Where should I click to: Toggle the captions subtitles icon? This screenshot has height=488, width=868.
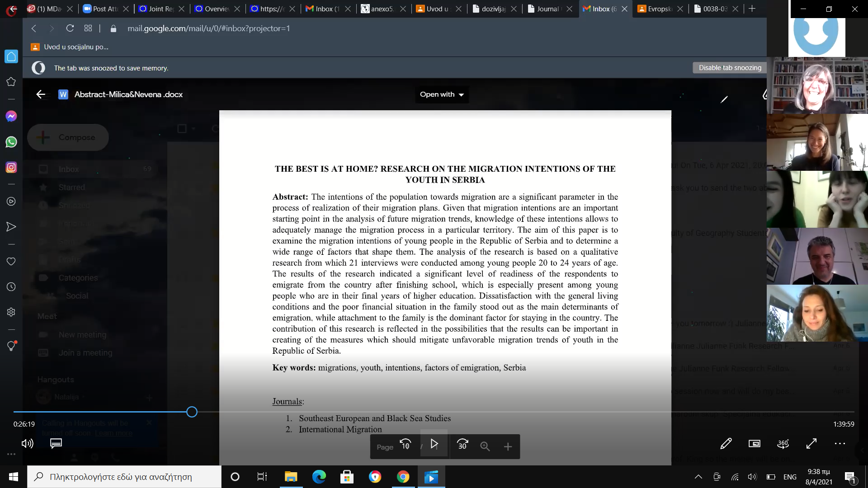point(56,444)
